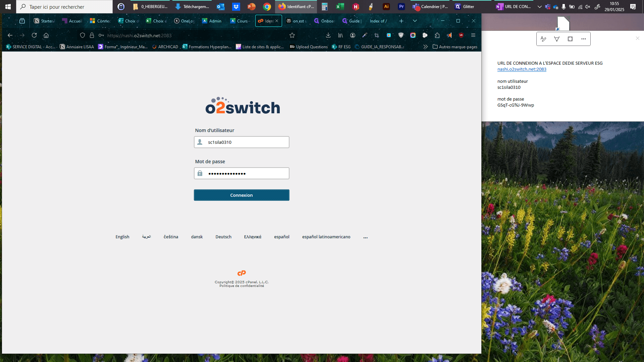Show more bookmarks with the double chevron
644x362 pixels.
pos(425,47)
